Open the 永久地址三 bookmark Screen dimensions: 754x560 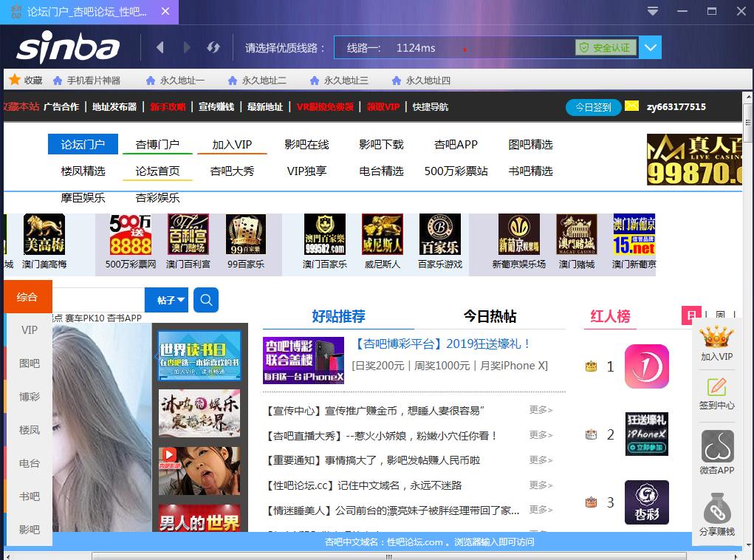point(340,81)
